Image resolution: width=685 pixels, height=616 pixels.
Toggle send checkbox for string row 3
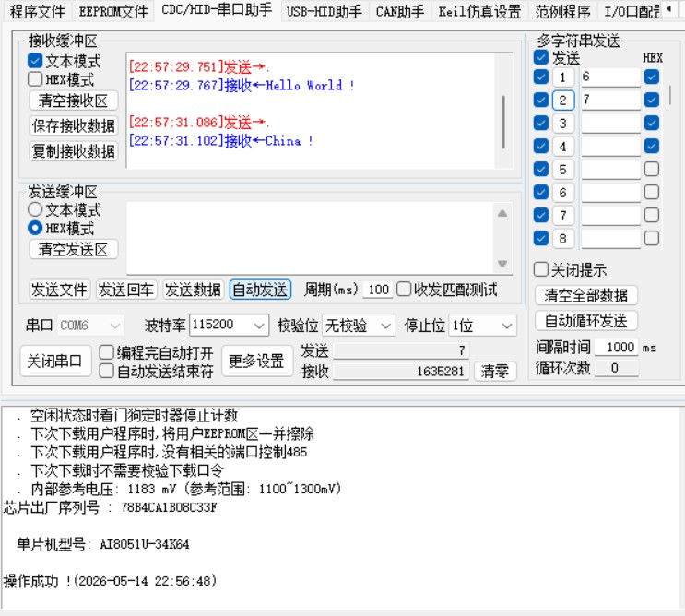tap(541, 123)
